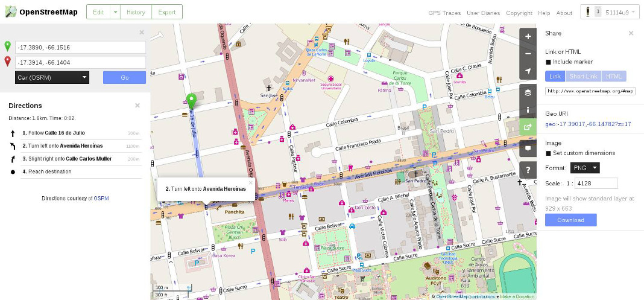This screenshot has width=644, height=300.
Task: Click the slight-right arrow icon of step 3
Action: click(x=13, y=159)
